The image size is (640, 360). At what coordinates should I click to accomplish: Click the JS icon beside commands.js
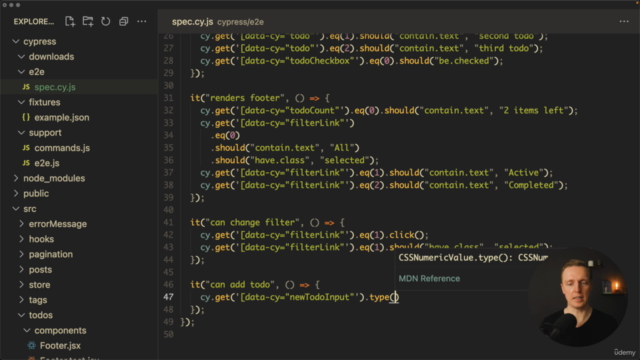pyautogui.click(x=26, y=148)
